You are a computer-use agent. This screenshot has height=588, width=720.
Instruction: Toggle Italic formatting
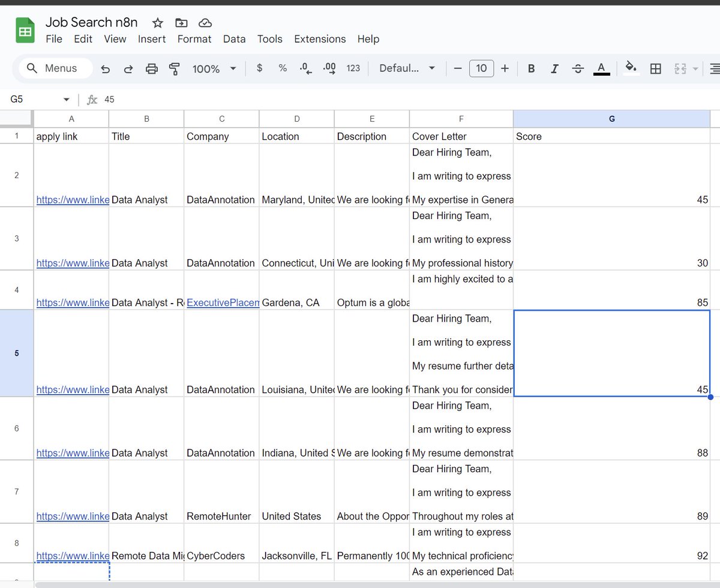click(x=554, y=68)
